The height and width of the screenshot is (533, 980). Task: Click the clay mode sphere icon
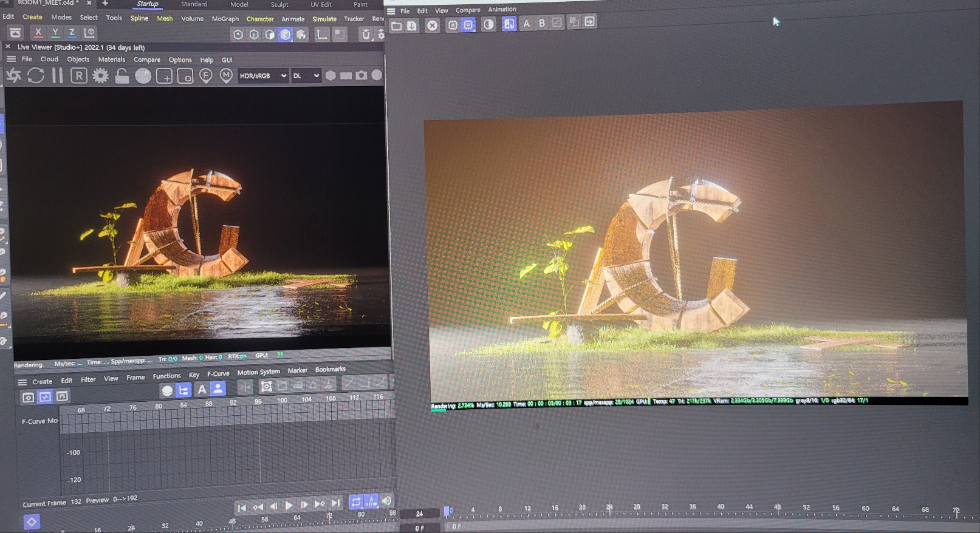[x=143, y=75]
